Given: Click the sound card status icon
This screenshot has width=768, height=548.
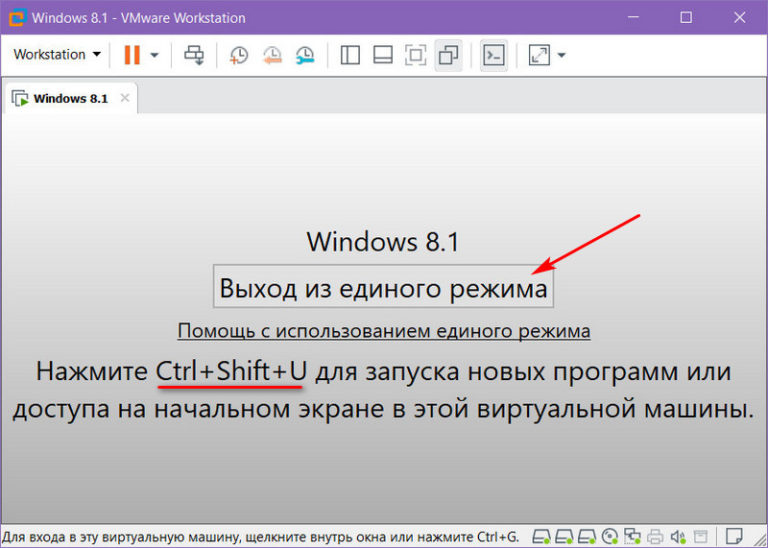Looking at the screenshot, I should 677,535.
